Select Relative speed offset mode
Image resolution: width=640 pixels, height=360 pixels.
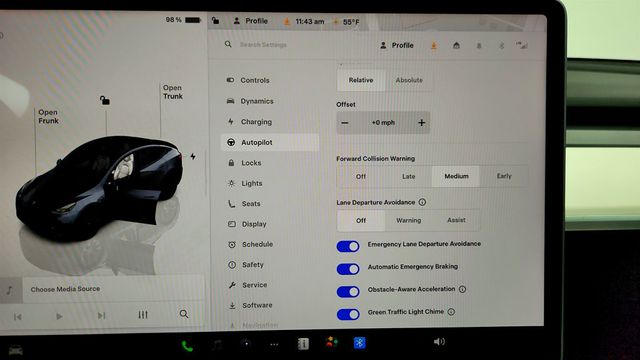coord(361,80)
